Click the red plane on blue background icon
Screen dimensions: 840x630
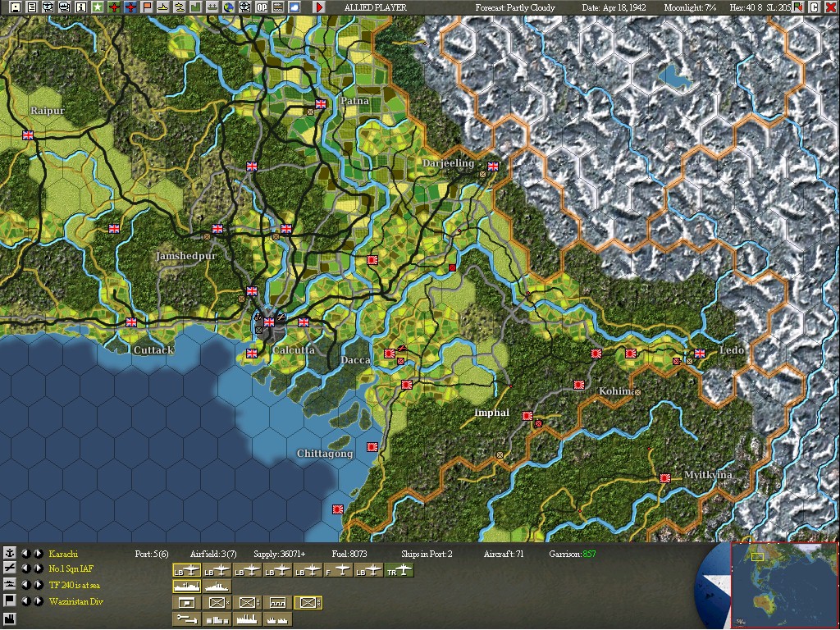coord(130,7)
